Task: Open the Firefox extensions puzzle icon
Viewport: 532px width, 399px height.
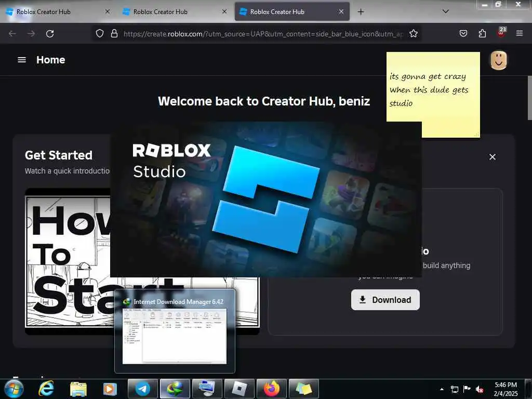Action: pos(482,33)
